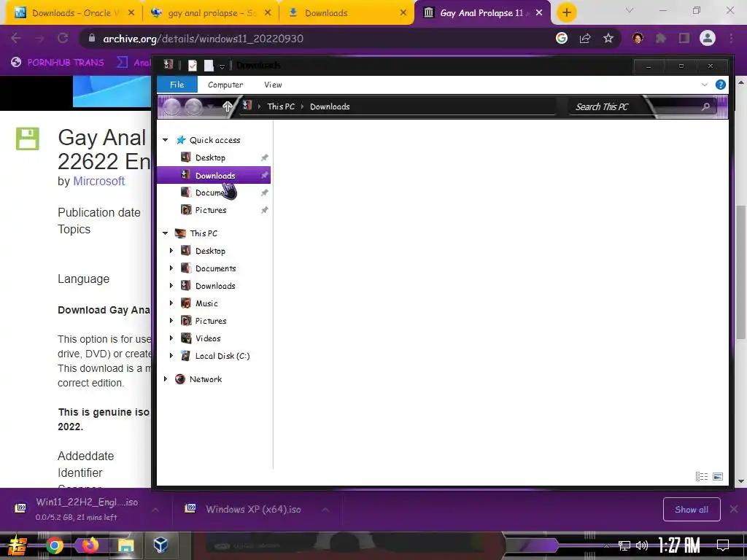Click the network tray icon
The width and height of the screenshot is (747, 560).
624,545
